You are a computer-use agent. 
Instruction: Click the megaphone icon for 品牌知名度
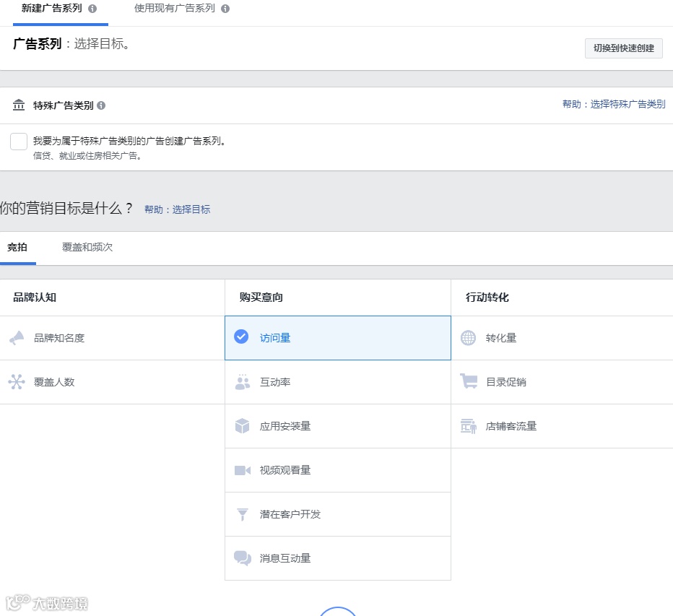(x=17, y=338)
